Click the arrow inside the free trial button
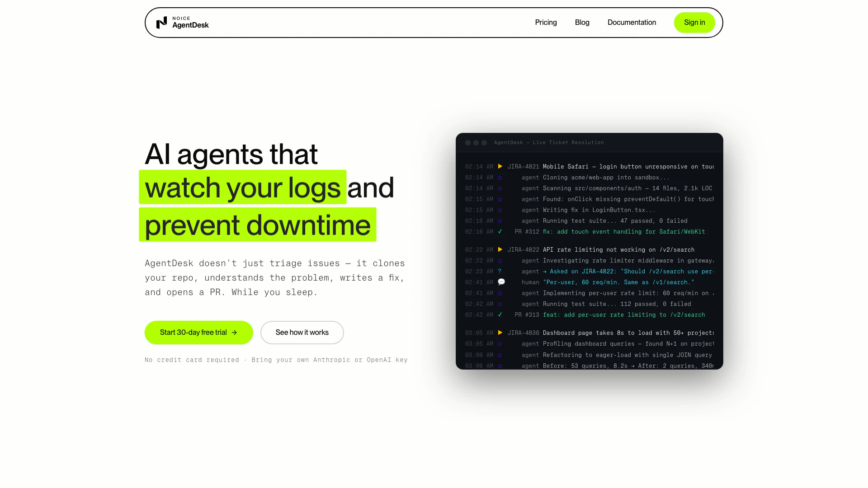 point(234,333)
